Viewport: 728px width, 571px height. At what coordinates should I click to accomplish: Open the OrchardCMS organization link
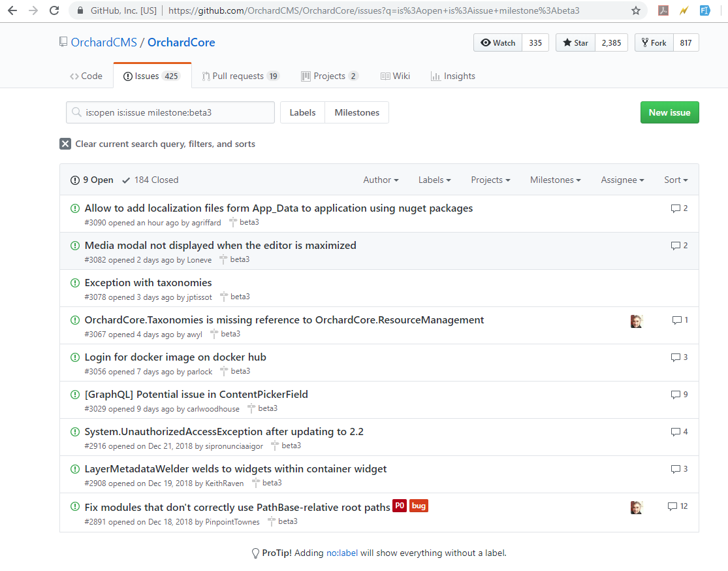coord(104,42)
